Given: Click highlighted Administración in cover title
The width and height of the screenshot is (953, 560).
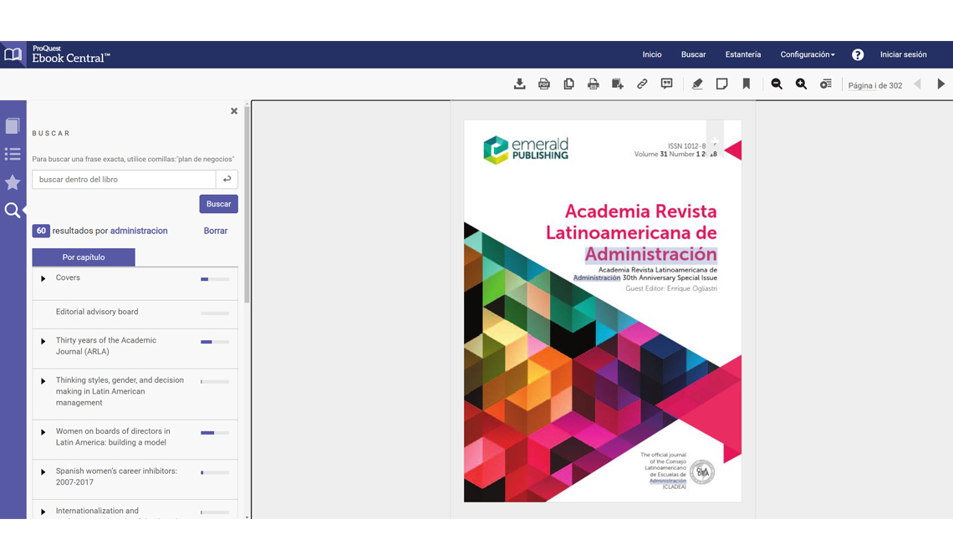Looking at the screenshot, I should point(650,254).
